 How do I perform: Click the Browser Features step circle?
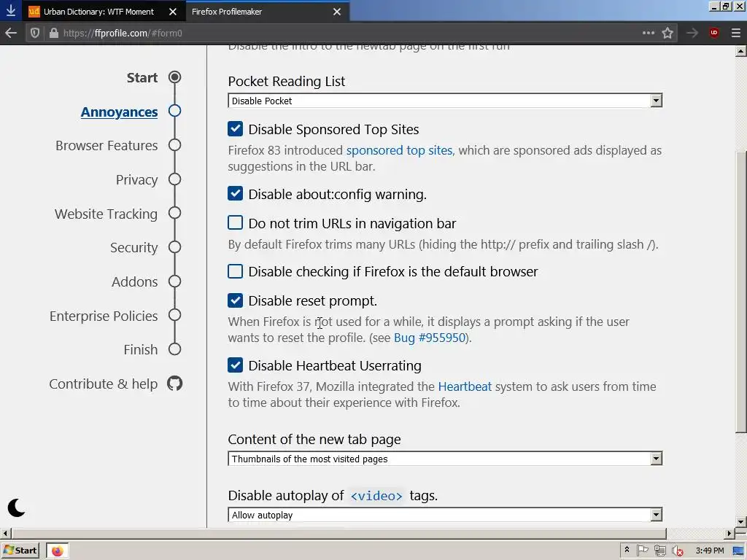click(175, 145)
